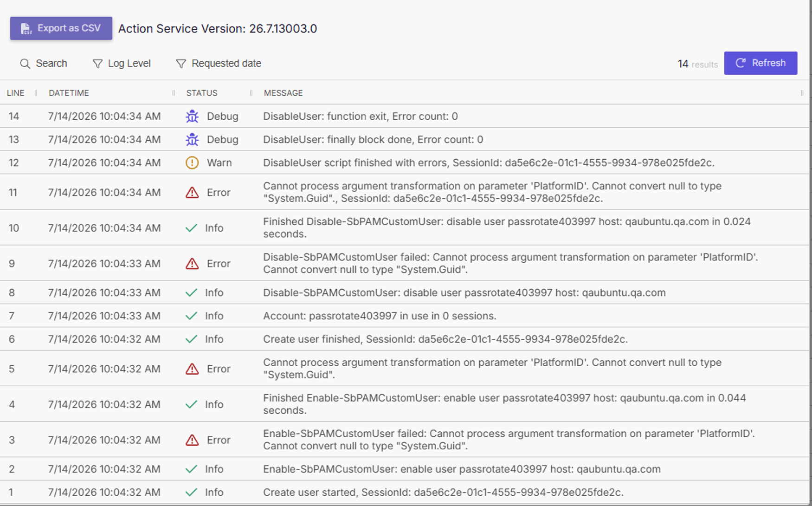Click the Info checkmark icon on line 4

pyautogui.click(x=191, y=404)
